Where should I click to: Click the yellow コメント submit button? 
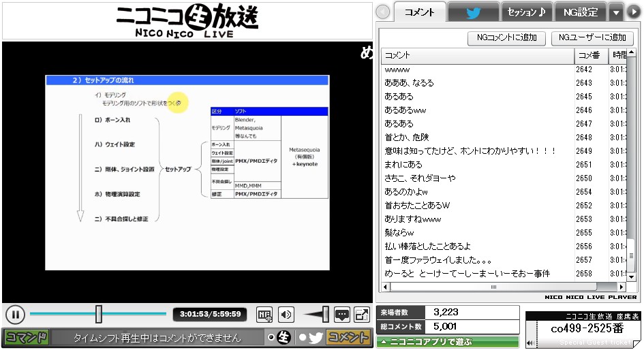348,337
